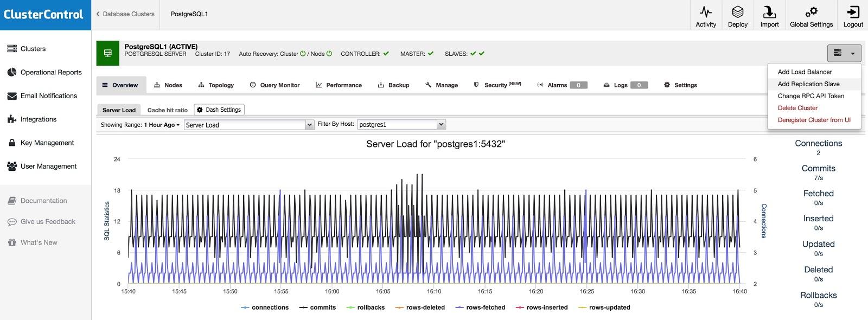The width and height of the screenshot is (868, 320).
Task: Click Give us Feedback link
Action: click(x=41, y=222)
